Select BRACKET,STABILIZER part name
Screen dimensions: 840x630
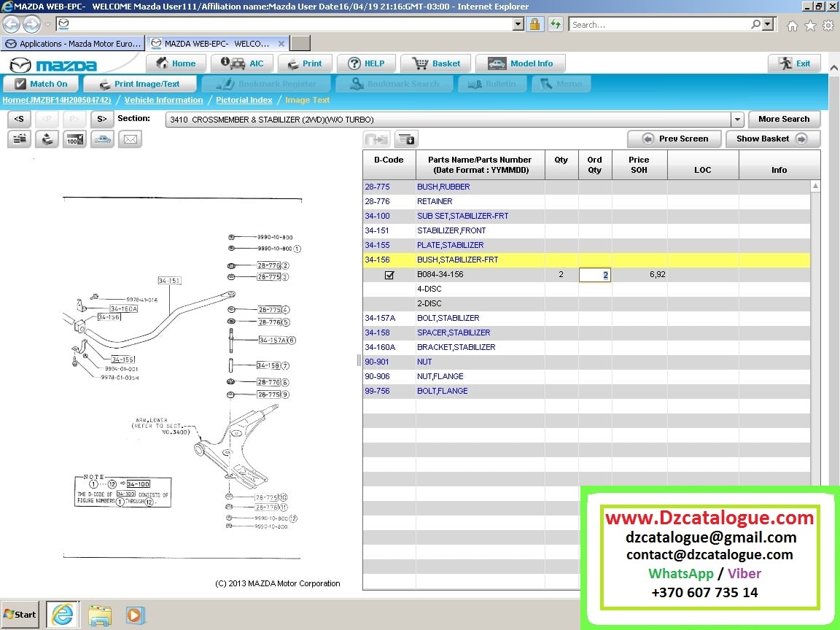coord(456,347)
